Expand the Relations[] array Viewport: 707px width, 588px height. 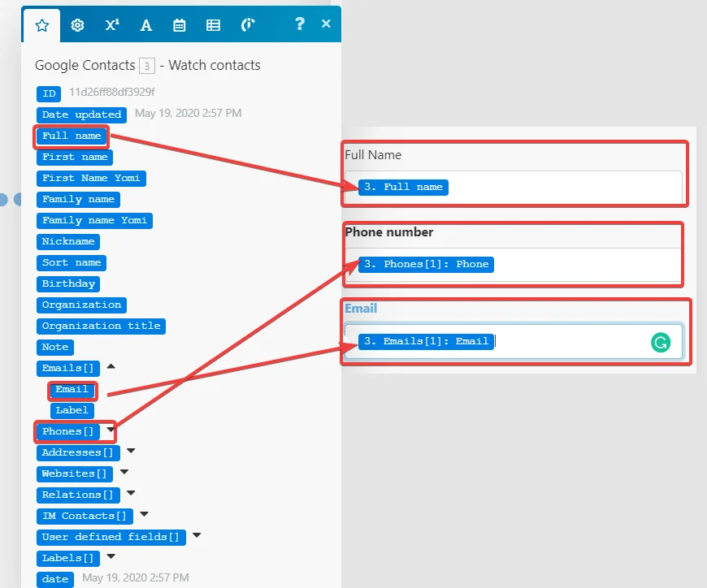click(131, 493)
